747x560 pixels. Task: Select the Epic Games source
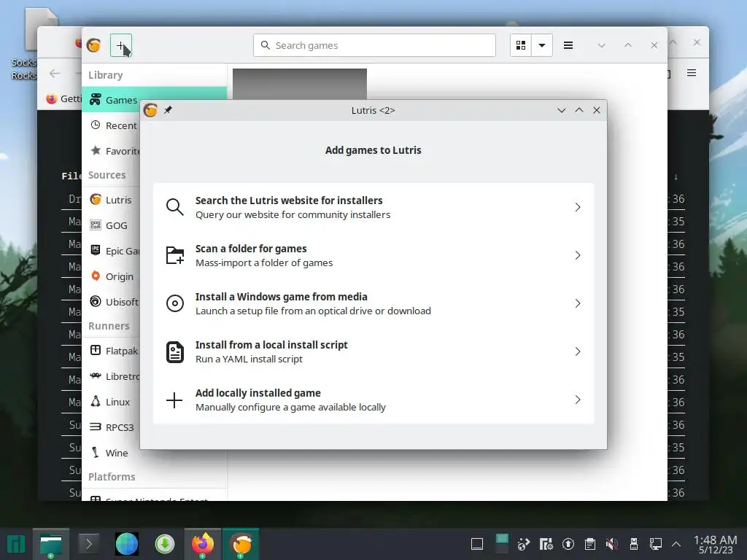click(112, 251)
